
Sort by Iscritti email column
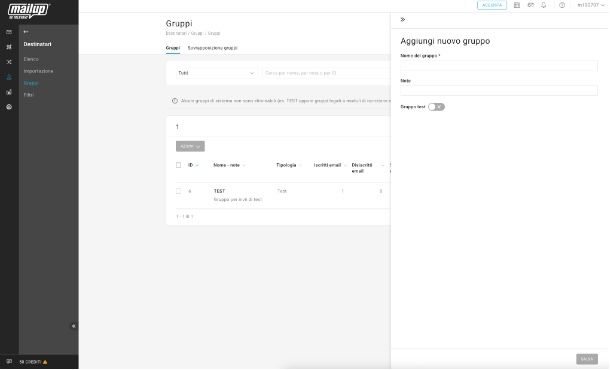pyautogui.click(x=330, y=165)
